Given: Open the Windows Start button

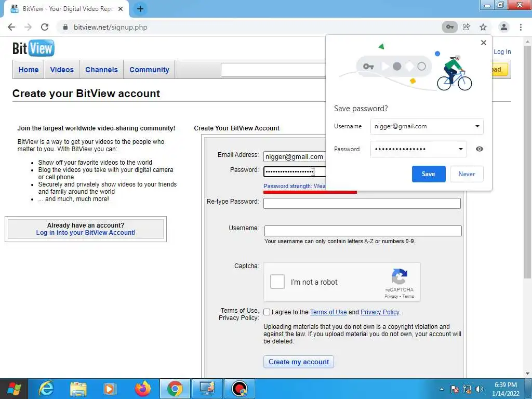Looking at the screenshot, I should 14,389.
